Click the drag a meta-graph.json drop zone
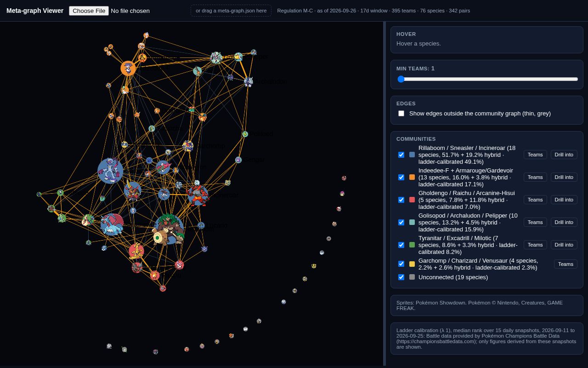This screenshot has height=368, width=588. [231, 11]
